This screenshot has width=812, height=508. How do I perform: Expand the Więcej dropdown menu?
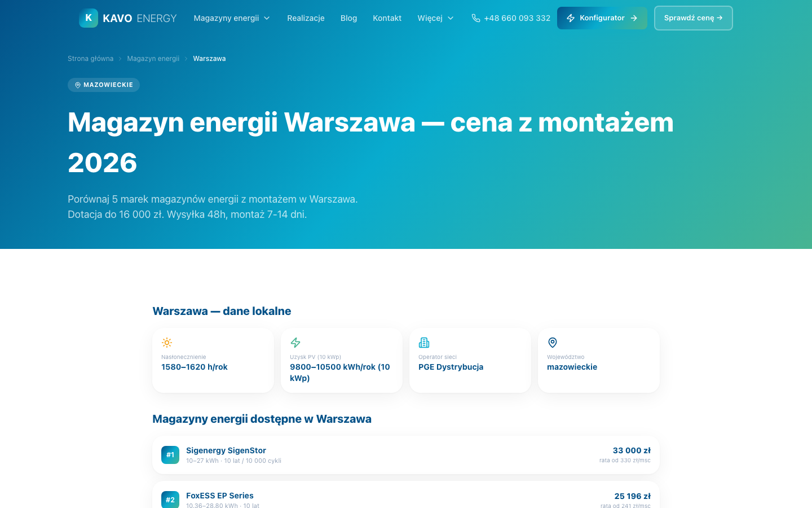435,18
